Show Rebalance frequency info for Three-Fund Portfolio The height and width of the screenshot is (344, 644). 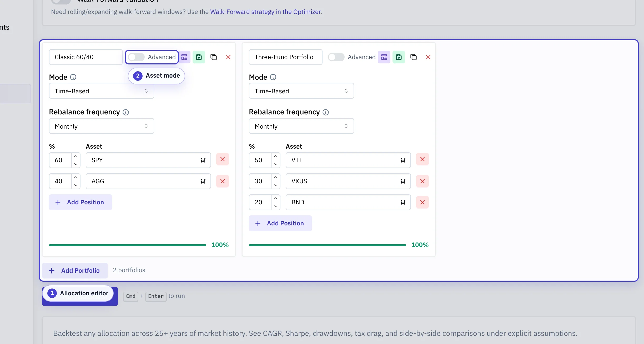(326, 112)
